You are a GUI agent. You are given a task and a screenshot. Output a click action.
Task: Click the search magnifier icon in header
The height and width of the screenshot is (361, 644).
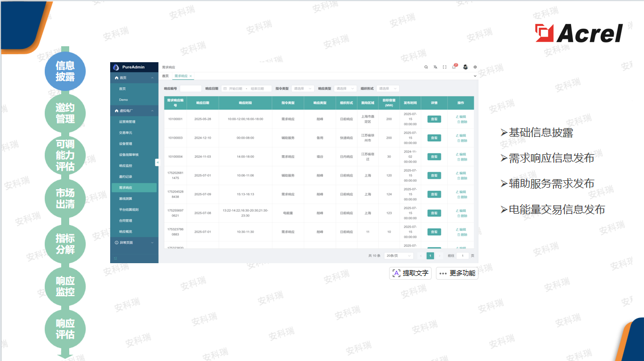tap(426, 67)
